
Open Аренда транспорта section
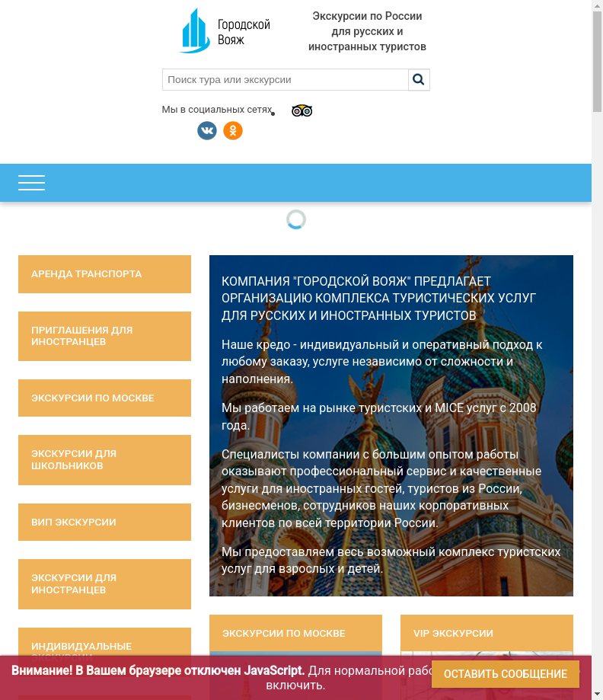pos(104,274)
